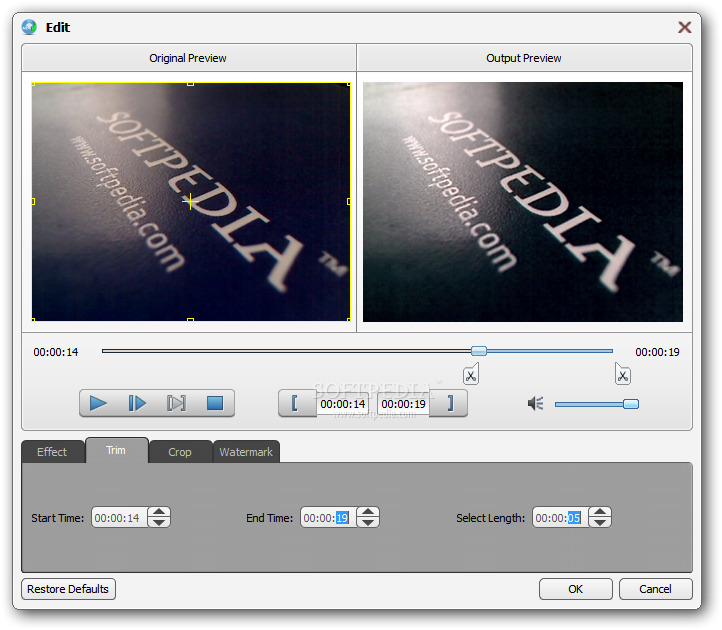Click the left-middle crop handle
This screenshot has height=630, width=722.
tap(33, 201)
